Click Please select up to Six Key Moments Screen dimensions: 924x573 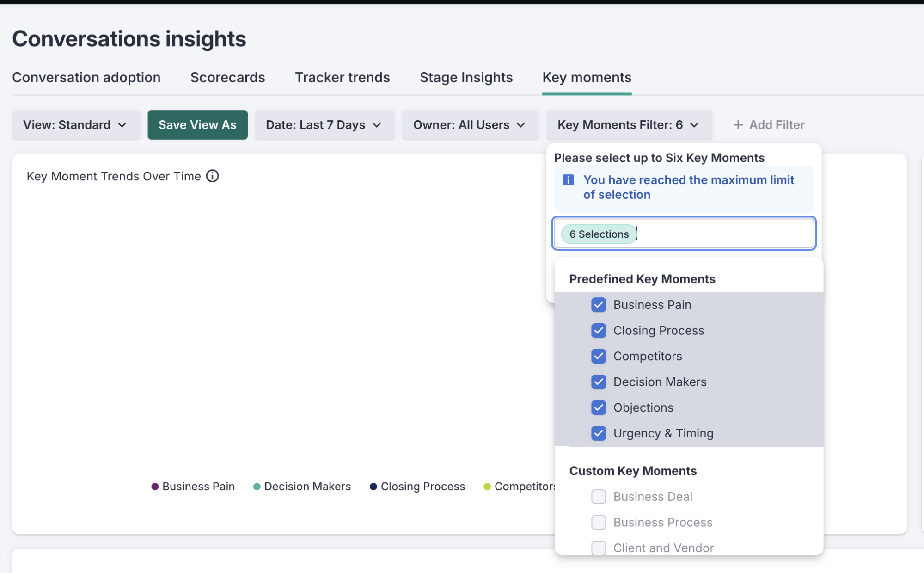pos(659,158)
